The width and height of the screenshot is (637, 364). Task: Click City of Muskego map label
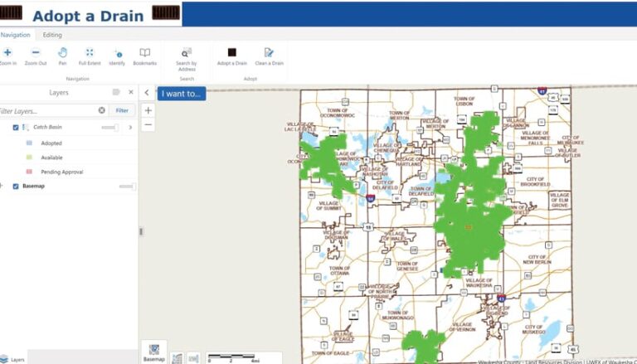[x=533, y=329]
